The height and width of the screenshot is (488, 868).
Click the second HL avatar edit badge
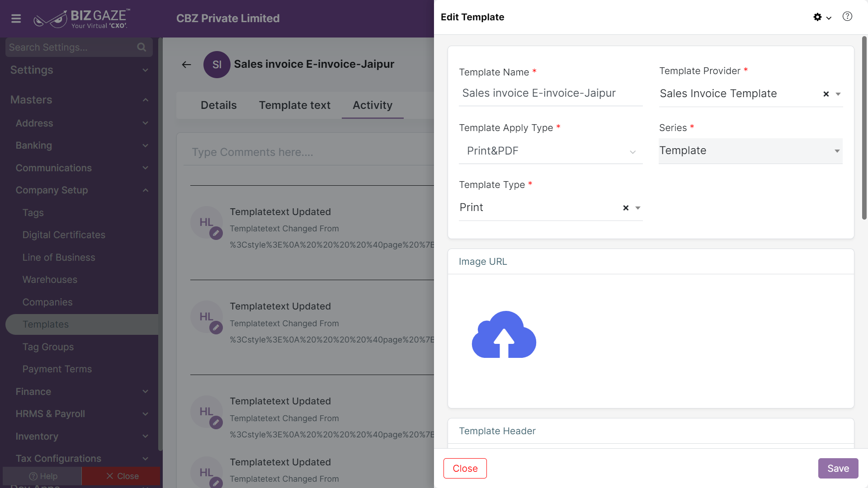click(216, 328)
